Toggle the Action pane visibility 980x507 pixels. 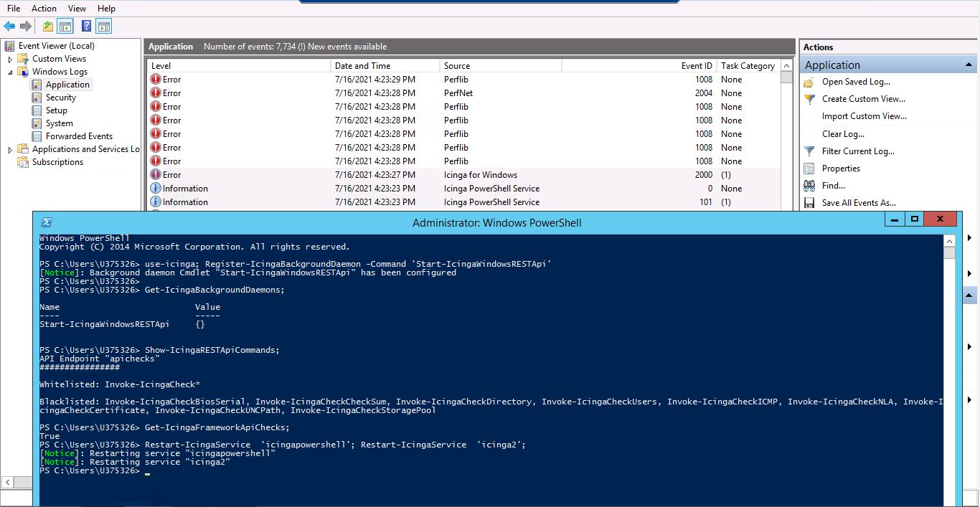103,25
